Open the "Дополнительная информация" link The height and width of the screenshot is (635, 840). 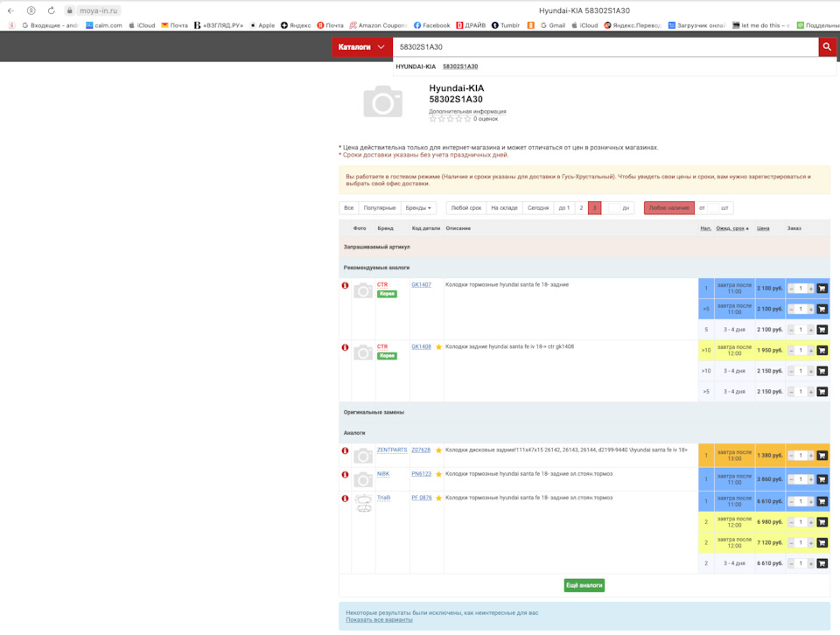467,111
